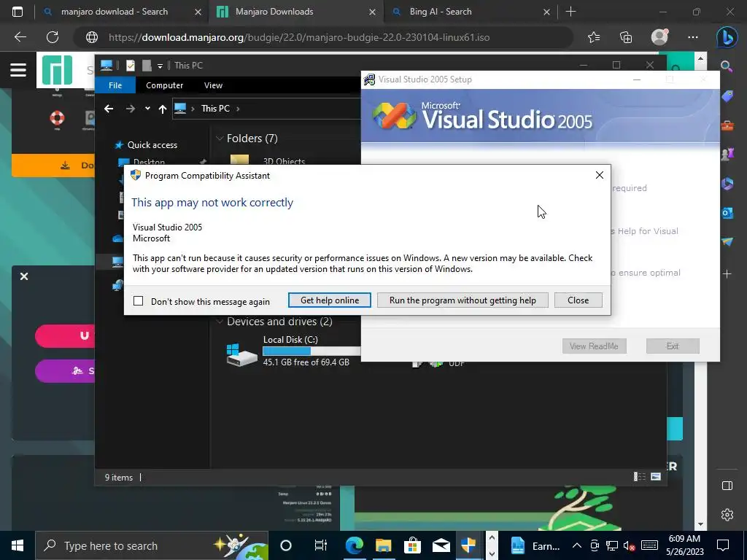Open Manjaro site hamburger menu
Viewport: 747px width, 560px height.
(18, 70)
